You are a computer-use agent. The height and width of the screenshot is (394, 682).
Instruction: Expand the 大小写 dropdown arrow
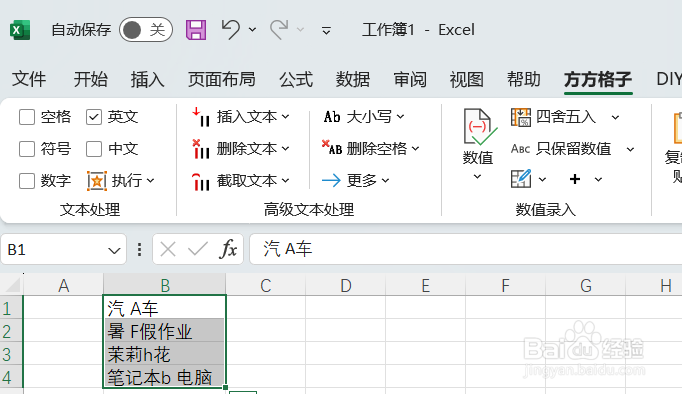[401, 117]
